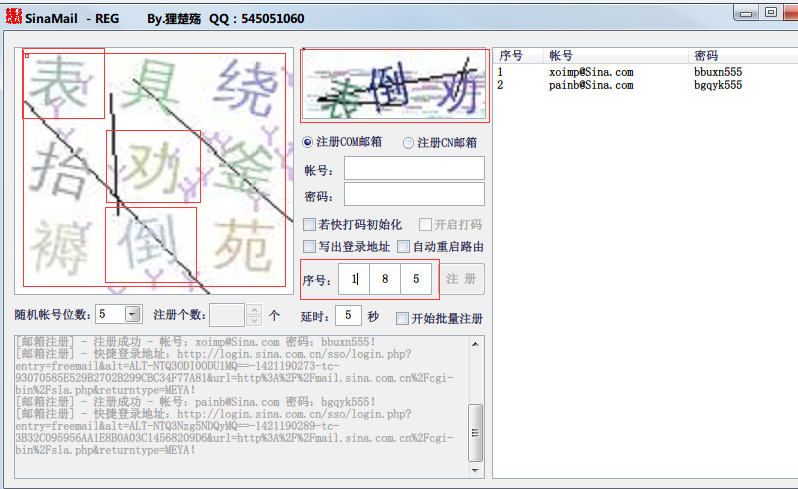
Task: Open the 随机帐号位数 dropdown
Action: (x=133, y=314)
